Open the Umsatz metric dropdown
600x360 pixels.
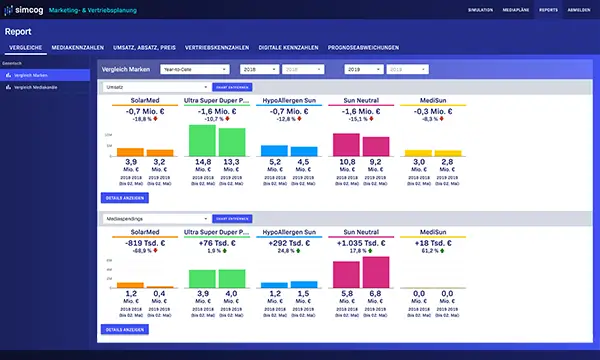pos(157,87)
